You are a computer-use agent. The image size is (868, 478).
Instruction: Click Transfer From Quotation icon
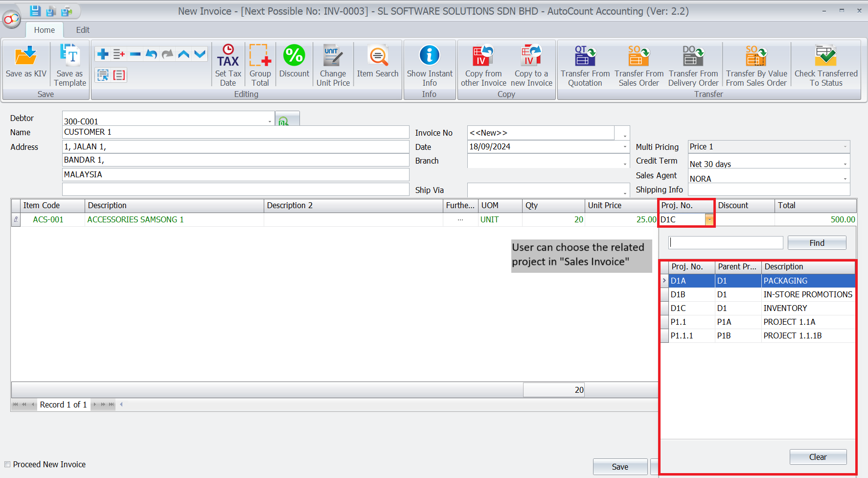pos(585,56)
